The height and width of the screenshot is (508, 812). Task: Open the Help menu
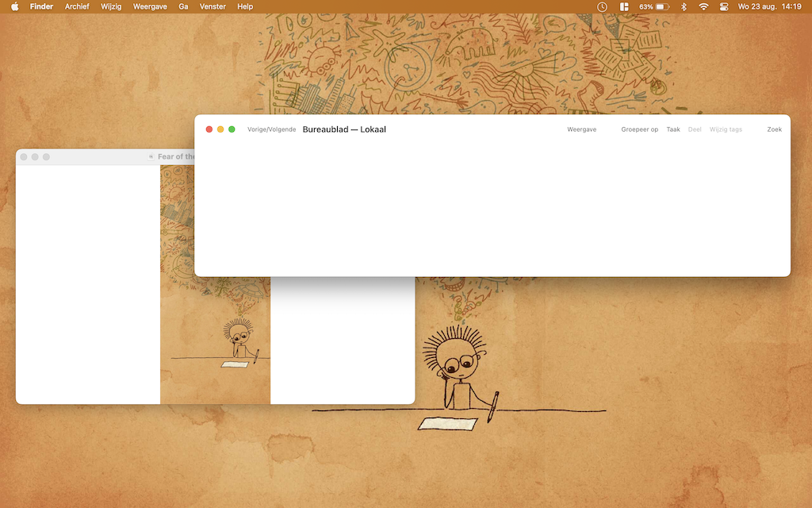click(x=245, y=6)
